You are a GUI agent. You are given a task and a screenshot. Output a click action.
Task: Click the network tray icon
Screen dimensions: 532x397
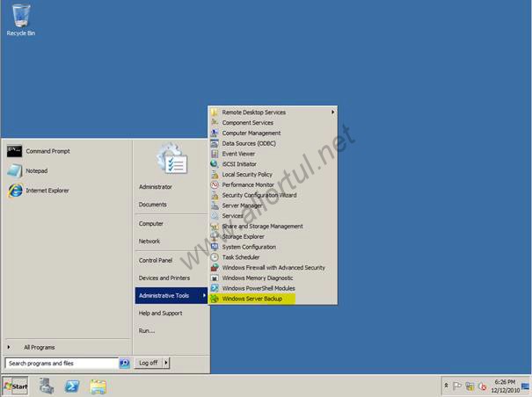pyautogui.click(x=470, y=386)
